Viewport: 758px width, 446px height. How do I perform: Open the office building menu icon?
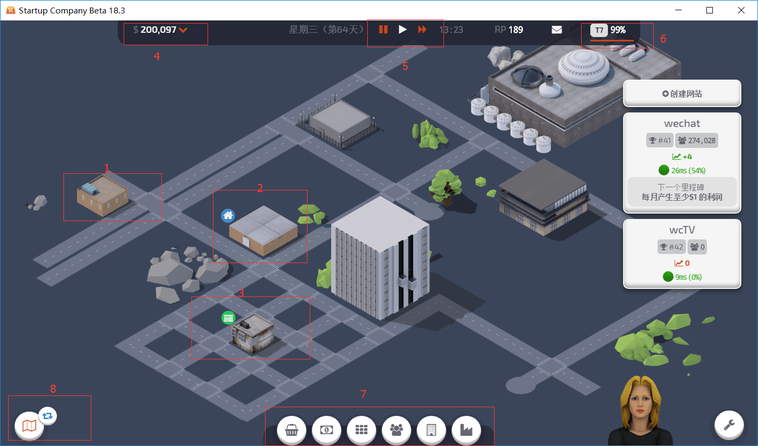pyautogui.click(x=431, y=430)
